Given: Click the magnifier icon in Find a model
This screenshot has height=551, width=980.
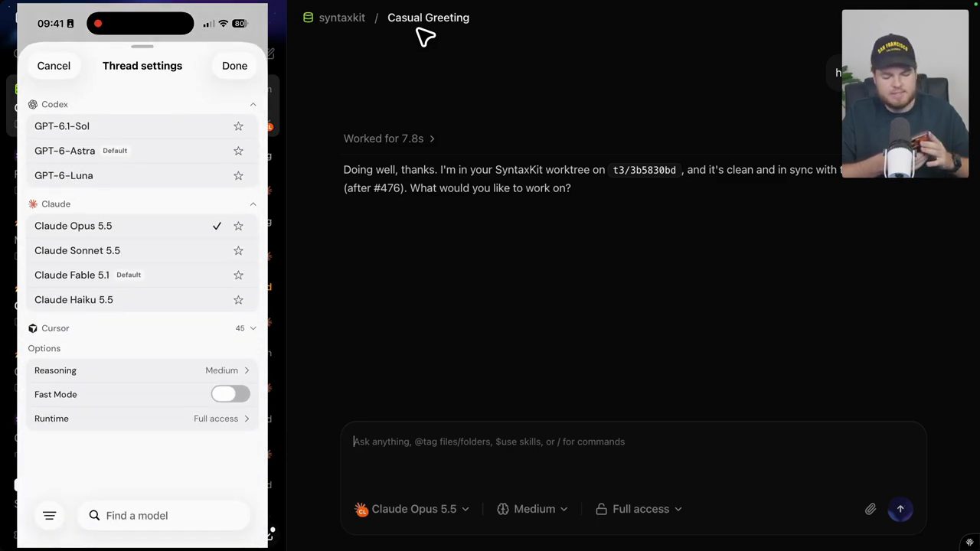Looking at the screenshot, I should (94, 516).
